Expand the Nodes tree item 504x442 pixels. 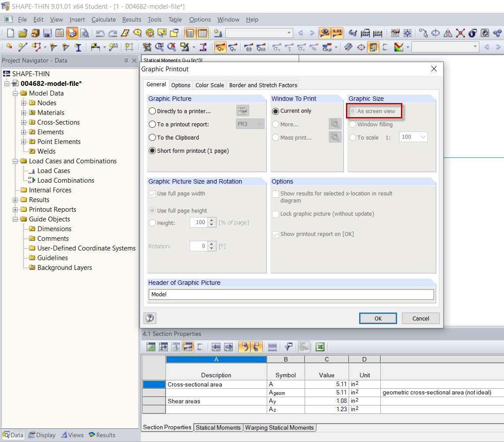coord(23,103)
